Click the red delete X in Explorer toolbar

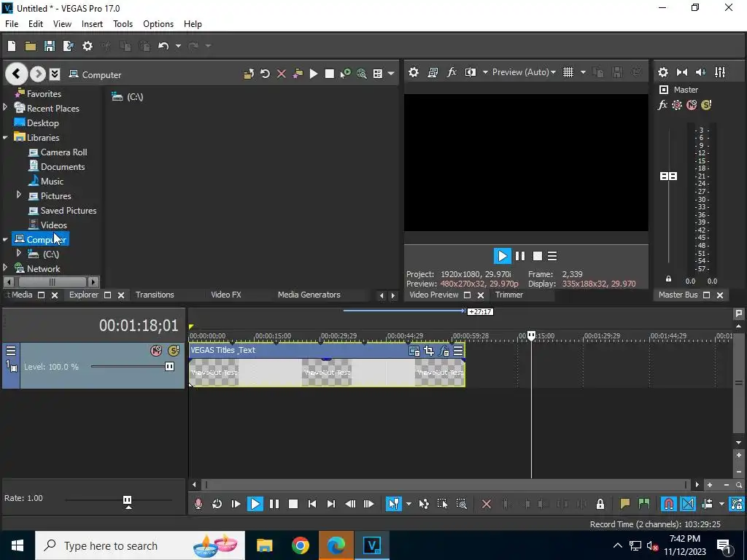[x=281, y=74]
